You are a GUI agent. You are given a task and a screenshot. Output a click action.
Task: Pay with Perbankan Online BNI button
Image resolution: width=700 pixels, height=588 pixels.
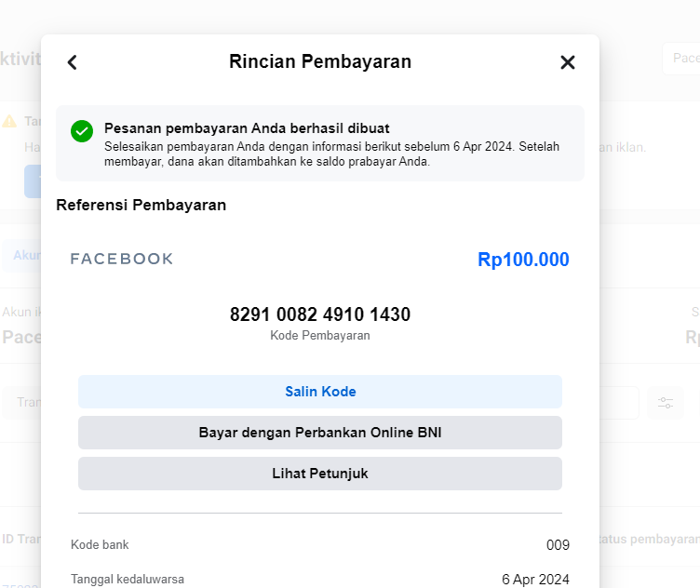[x=320, y=433]
